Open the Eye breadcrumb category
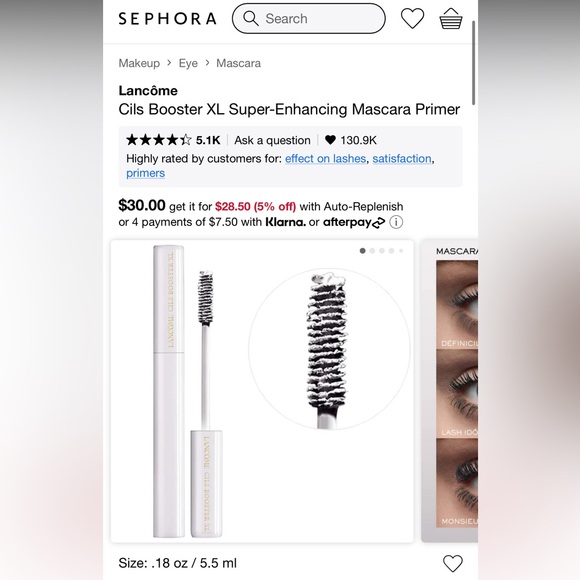Viewport: 580px width, 580px height. coord(188,63)
